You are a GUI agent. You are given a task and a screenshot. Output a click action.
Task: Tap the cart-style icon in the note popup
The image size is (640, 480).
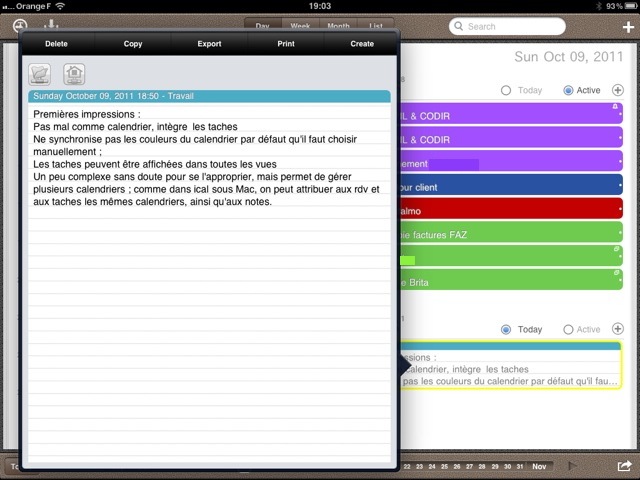point(40,73)
